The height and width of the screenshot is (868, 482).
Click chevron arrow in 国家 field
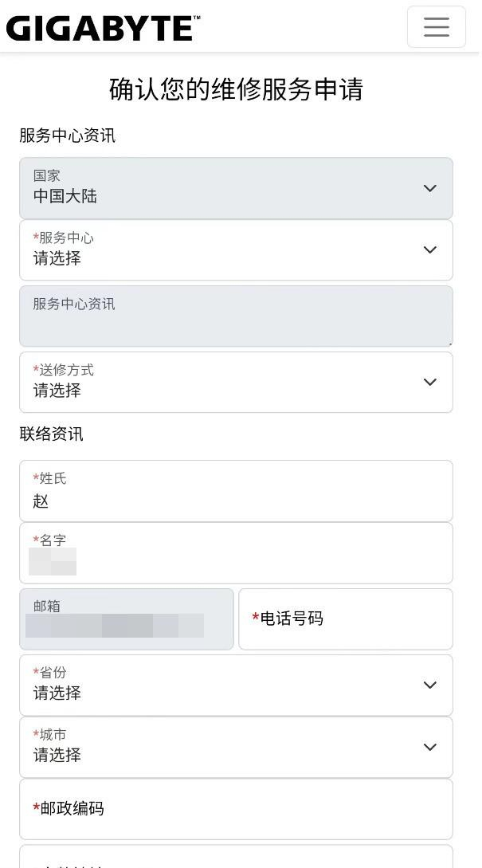(429, 188)
